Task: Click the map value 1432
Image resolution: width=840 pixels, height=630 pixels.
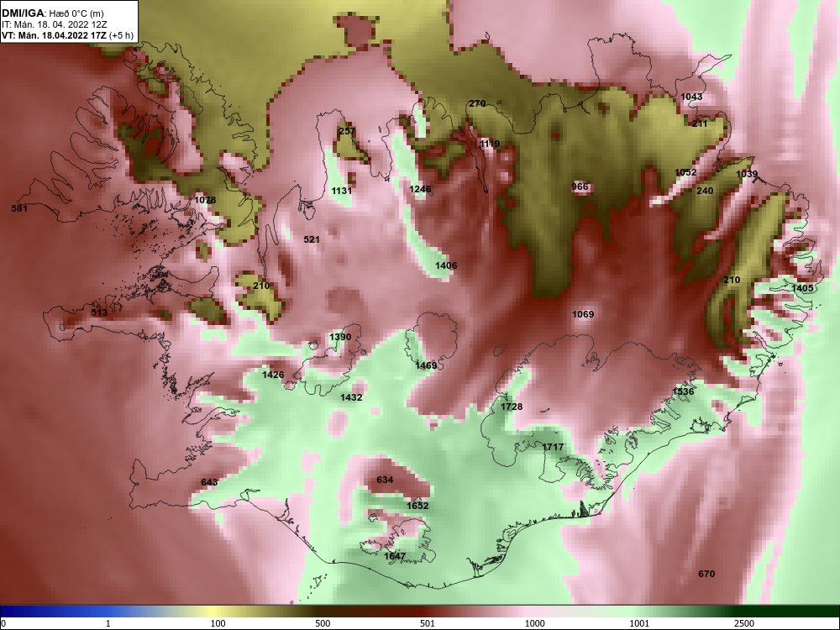Action: coord(351,397)
